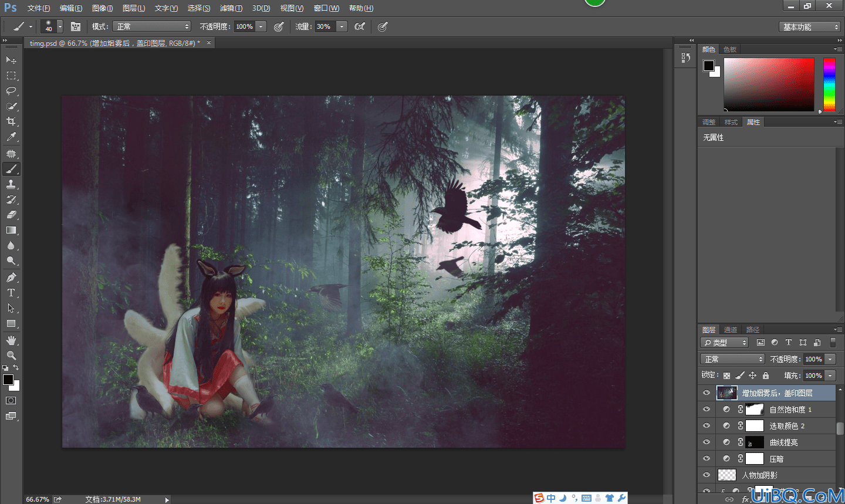Select the Spot Healing Brush tool

pos(11,153)
